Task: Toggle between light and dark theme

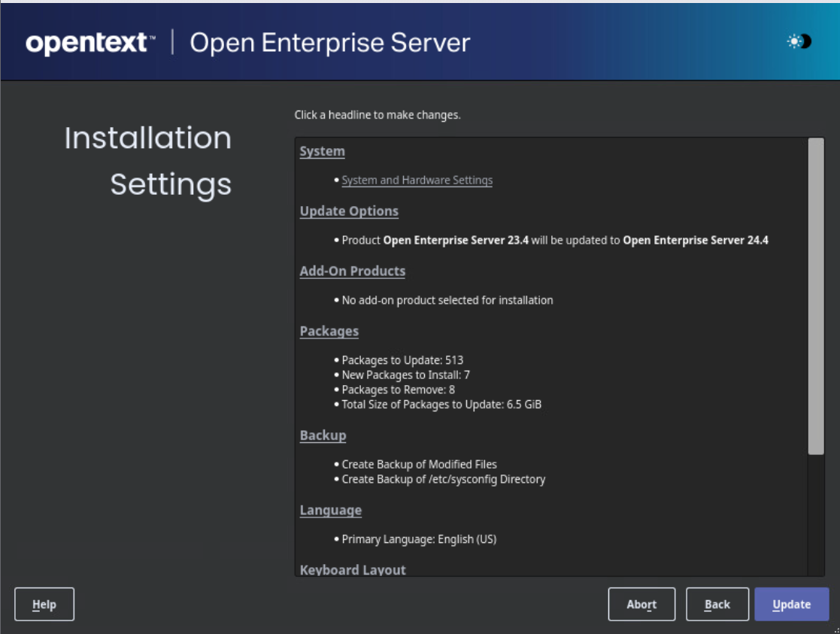Action: 800,43
